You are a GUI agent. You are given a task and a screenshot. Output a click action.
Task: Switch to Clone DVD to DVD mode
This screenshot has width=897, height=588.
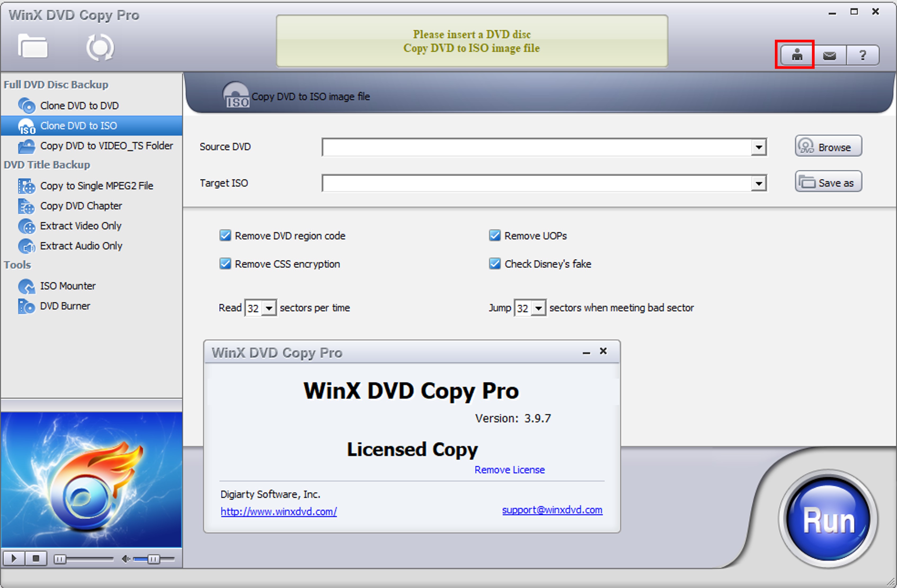pos(79,105)
